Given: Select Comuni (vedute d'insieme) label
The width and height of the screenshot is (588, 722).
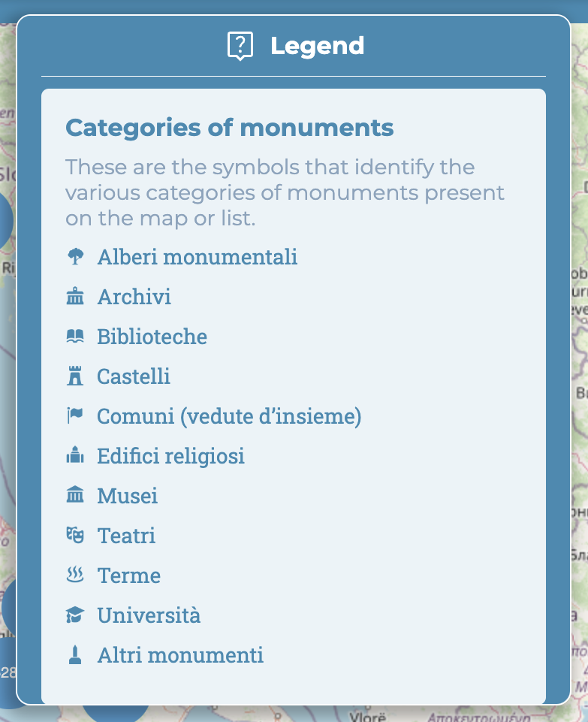Looking at the screenshot, I should point(229,416).
